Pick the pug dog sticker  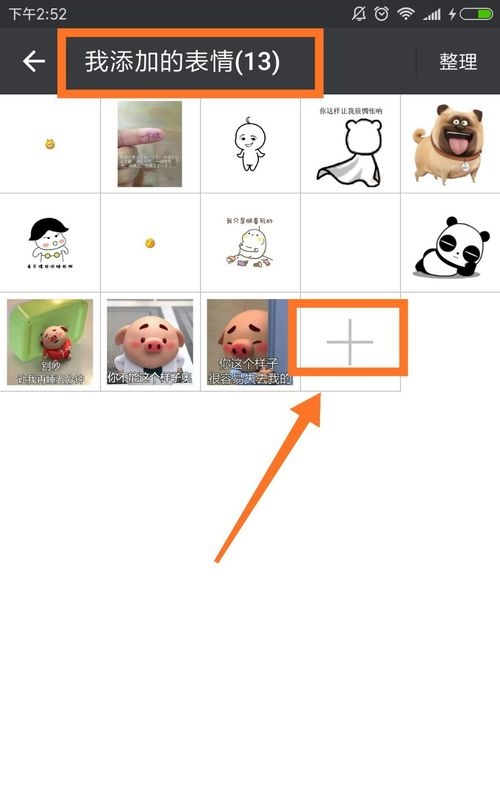(450, 144)
